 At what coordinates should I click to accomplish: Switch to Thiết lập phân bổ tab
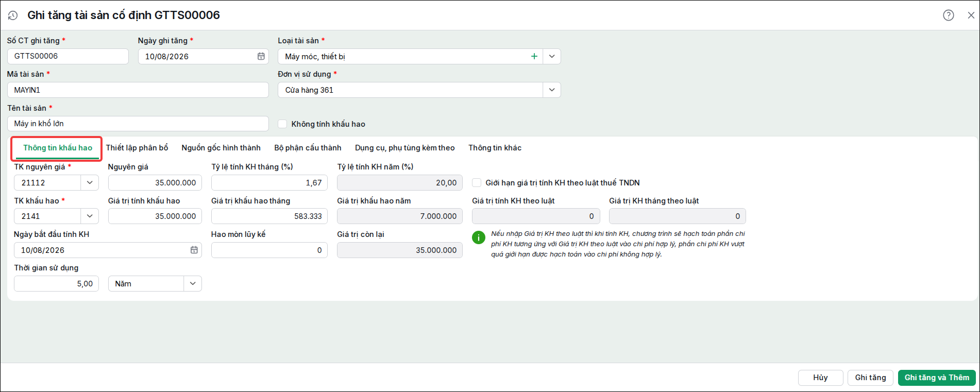137,148
